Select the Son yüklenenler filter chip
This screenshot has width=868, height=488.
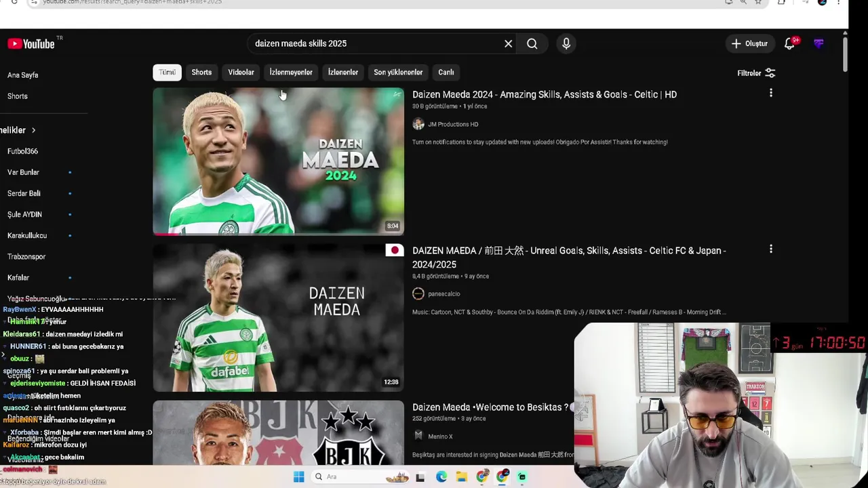click(398, 73)
